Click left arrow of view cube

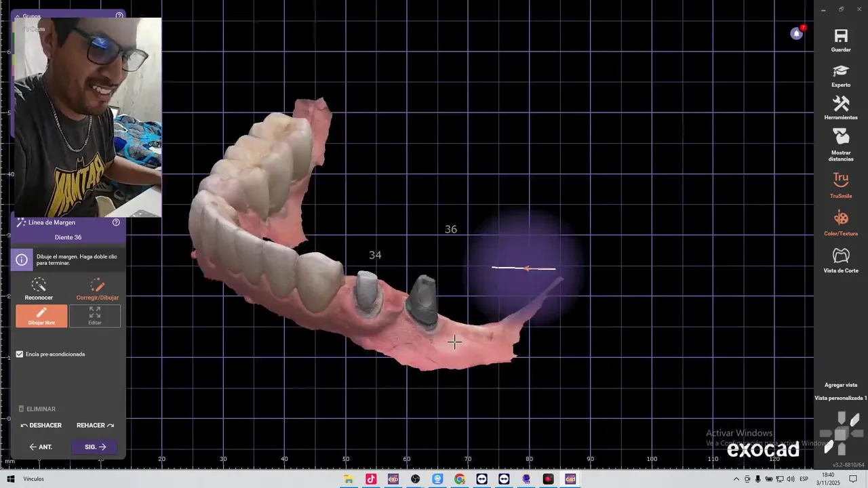click(826, 433)
